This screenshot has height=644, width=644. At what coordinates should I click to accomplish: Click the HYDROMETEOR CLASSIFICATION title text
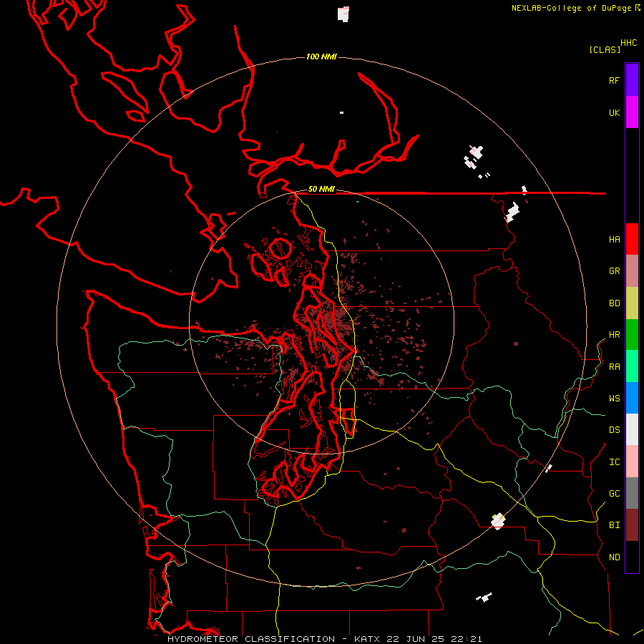tap(251, 639)
